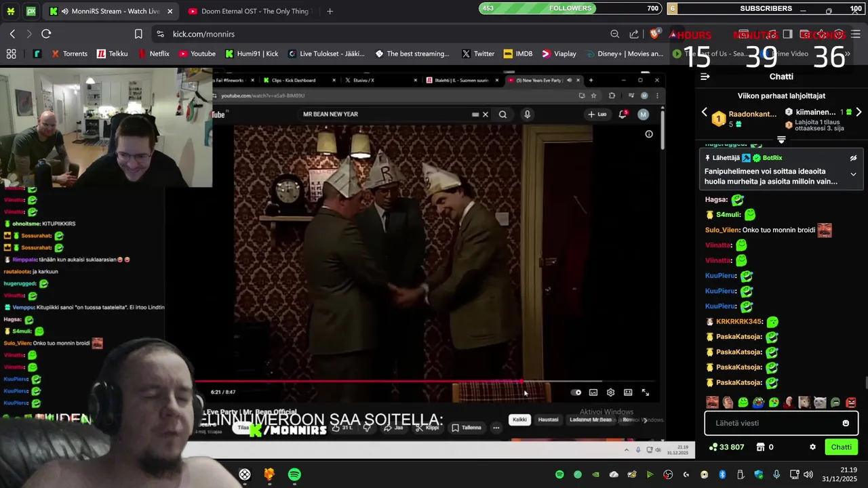
Task: Open the taskbar clock 21.19 calendar
Action: tap(840, 474)
